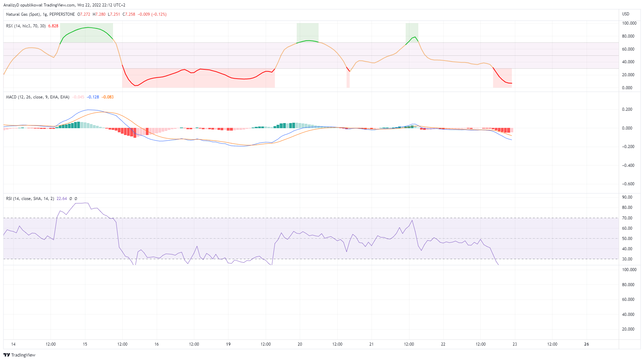
Task: Click −0.200 on the MACD scale
Action: coord(628,147)
